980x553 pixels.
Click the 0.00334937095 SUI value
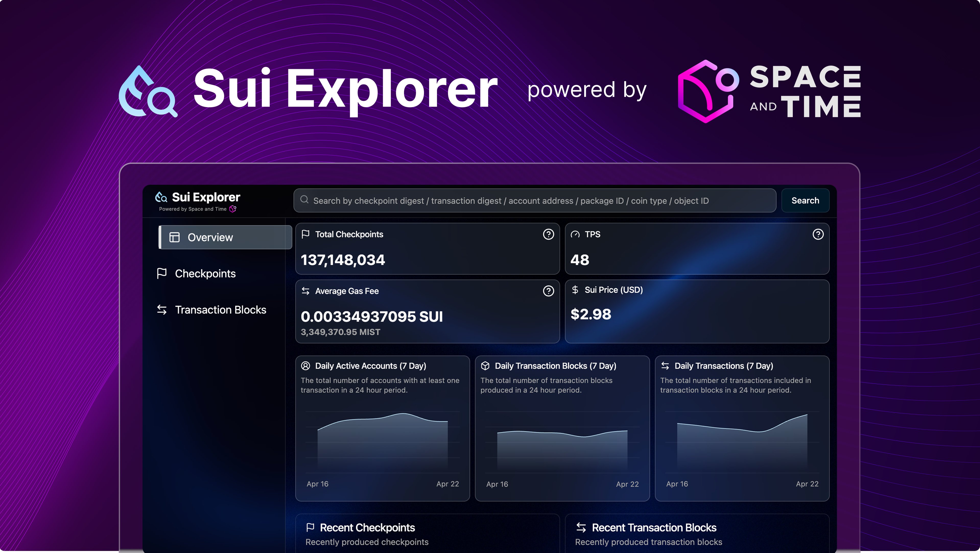371,316
